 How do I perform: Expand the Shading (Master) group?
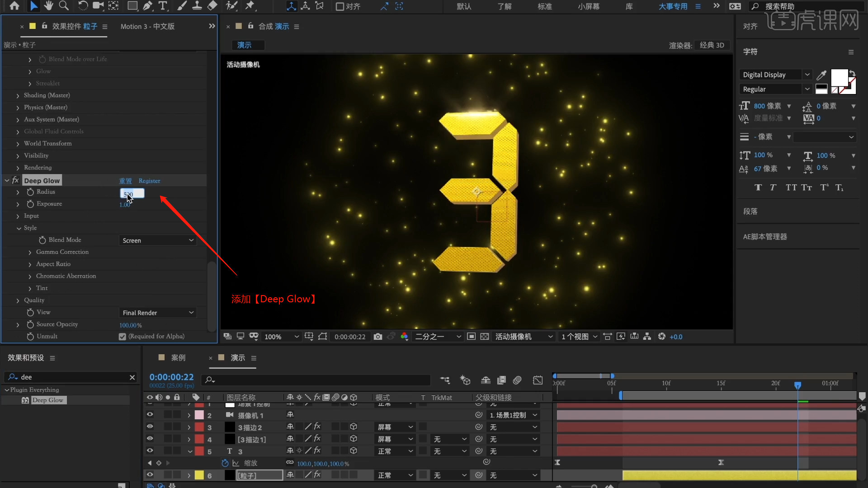18,95
